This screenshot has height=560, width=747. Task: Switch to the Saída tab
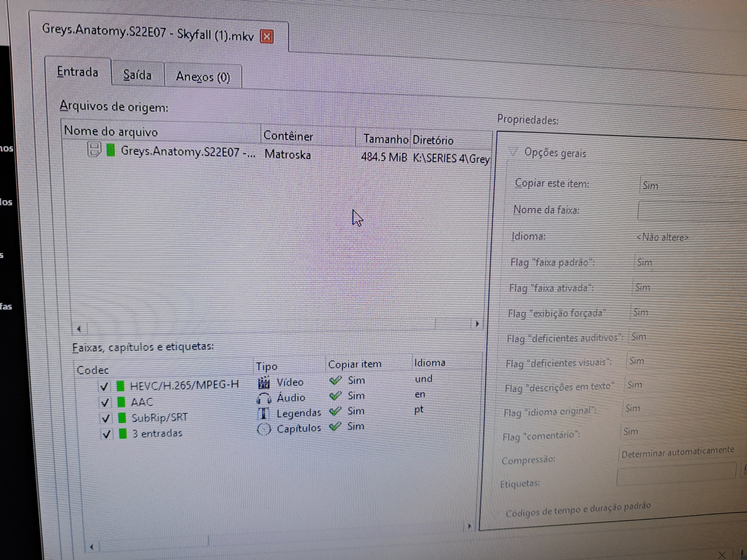coord(138,75)
